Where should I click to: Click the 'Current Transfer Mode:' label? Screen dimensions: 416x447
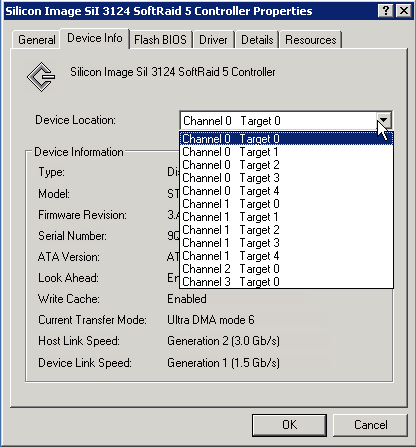point(92,320)
